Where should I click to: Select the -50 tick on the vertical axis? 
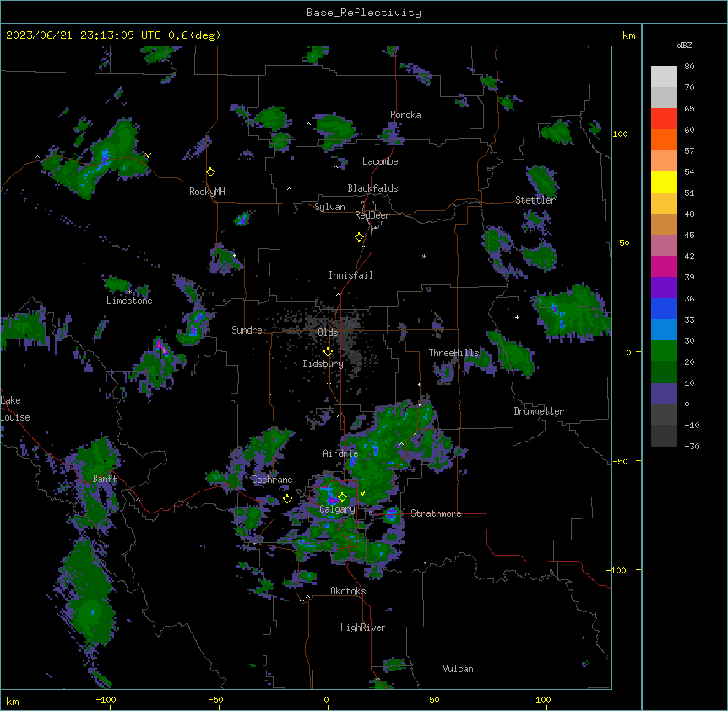point(620,461)
